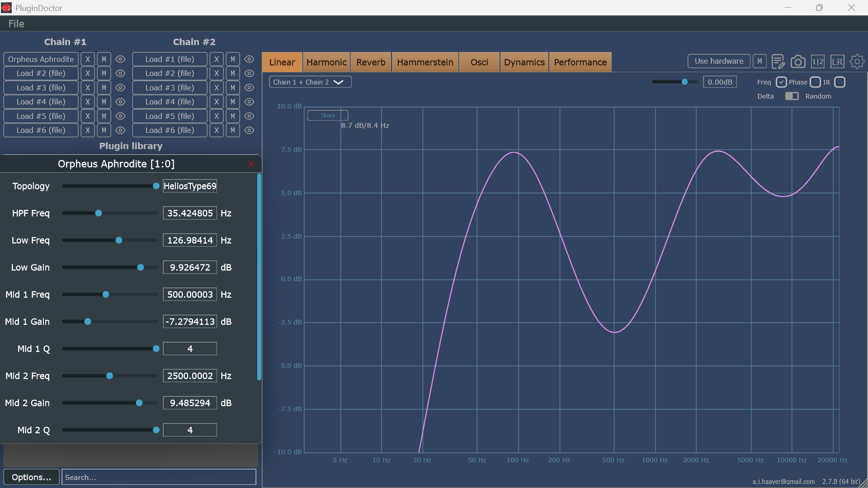Take a snapshot with the camera icon
This screenshot has width=868, height=488.
[x=798, y=61]
